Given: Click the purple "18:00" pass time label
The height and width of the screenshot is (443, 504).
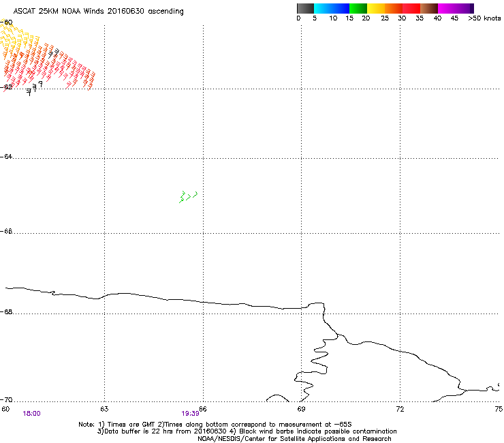Looking at the screenshot, I should [32, 414].
